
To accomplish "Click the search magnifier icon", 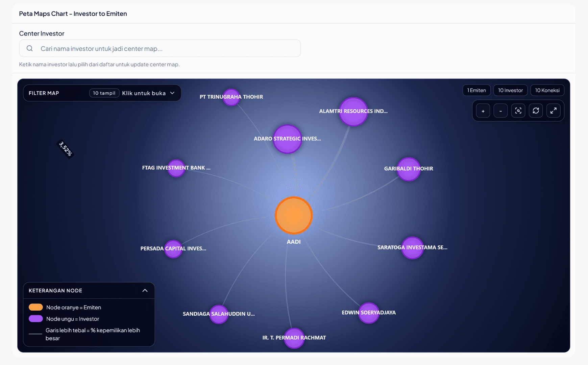I will pyautogui.click(x=30, y=48).
